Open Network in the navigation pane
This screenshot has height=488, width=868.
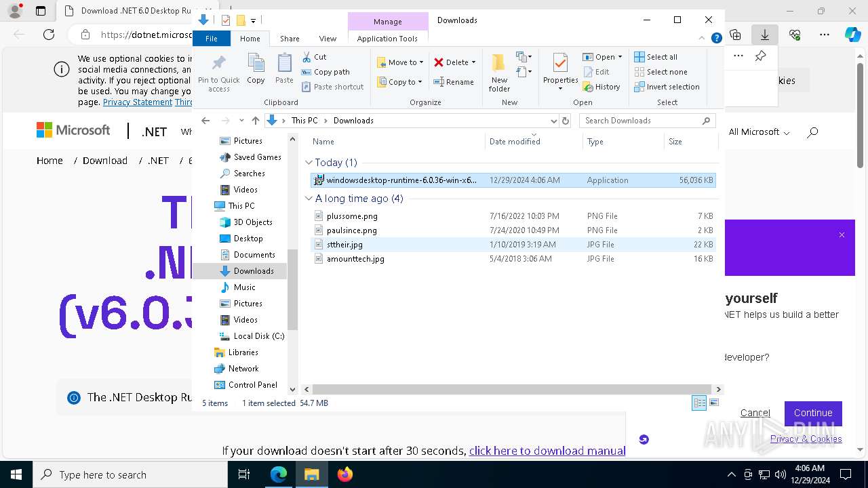(243, 369)
